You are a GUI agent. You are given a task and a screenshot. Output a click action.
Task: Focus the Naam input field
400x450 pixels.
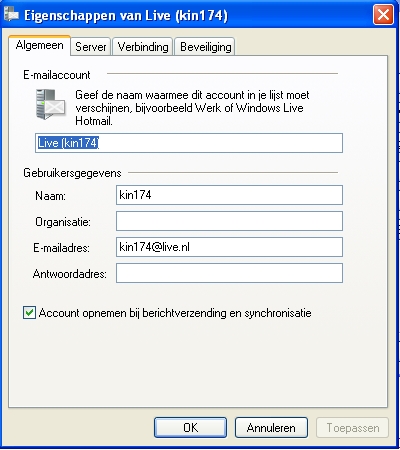coord(229,195)
